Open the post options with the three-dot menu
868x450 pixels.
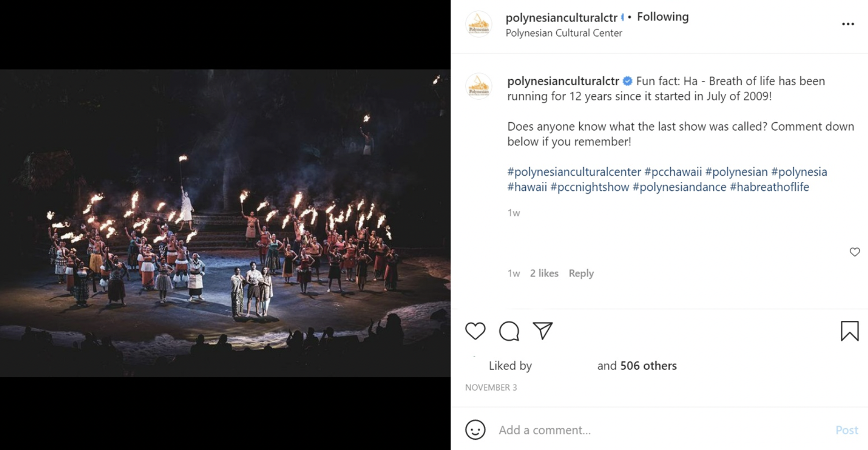tap(849, 23)
